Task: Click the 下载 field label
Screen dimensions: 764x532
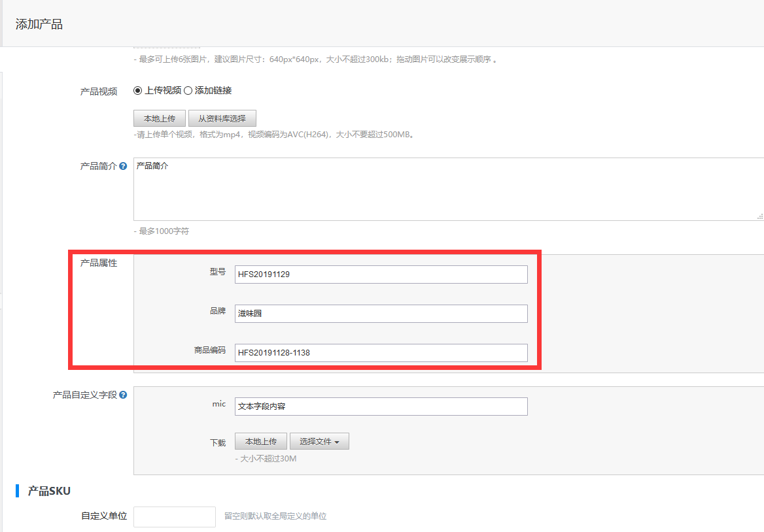Action: coord(217,442)
